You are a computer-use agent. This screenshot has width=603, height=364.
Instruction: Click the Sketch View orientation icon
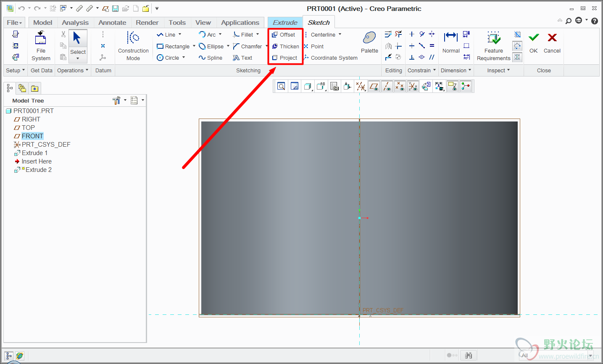pos(348,87)
